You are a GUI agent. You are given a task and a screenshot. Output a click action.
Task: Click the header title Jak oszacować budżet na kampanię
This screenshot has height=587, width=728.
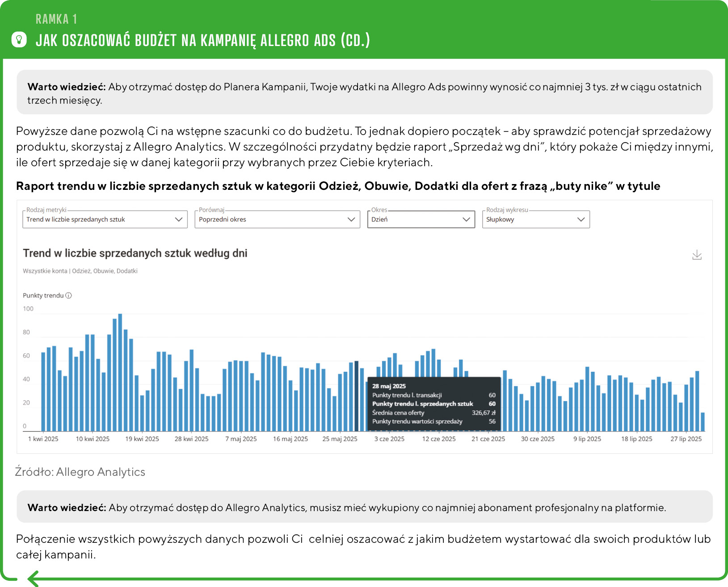click(203, 40)
